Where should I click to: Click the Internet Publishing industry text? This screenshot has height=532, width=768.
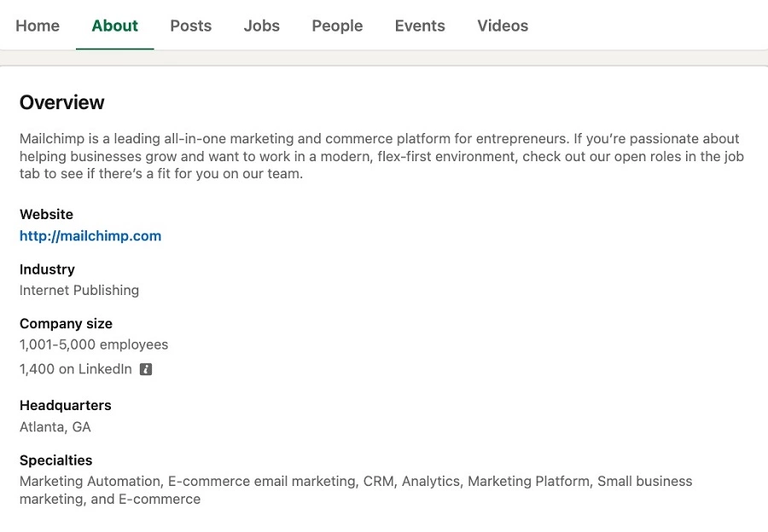(x=79, y=290)
